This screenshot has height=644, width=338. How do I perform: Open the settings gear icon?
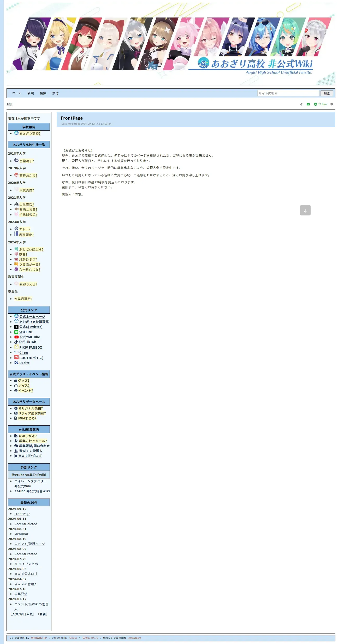[332, 104]
